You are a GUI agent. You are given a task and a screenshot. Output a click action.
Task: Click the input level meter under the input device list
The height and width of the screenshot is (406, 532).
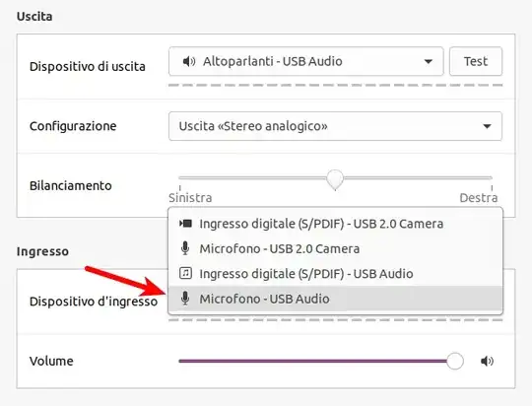[335, 320]
